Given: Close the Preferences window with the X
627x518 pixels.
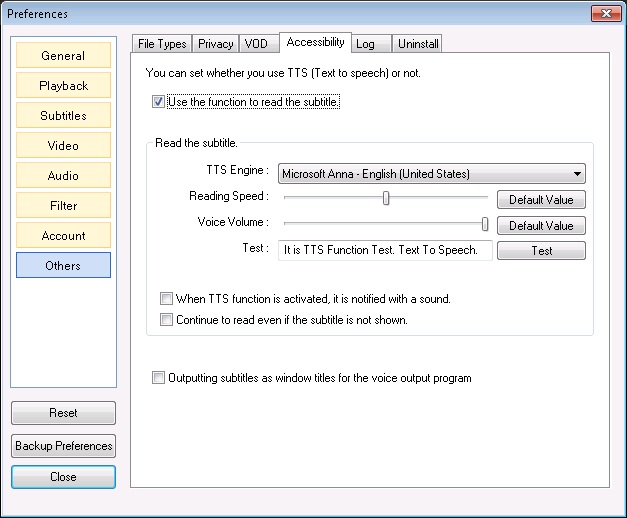Looking at the screenshot, I should coord(606,13).
